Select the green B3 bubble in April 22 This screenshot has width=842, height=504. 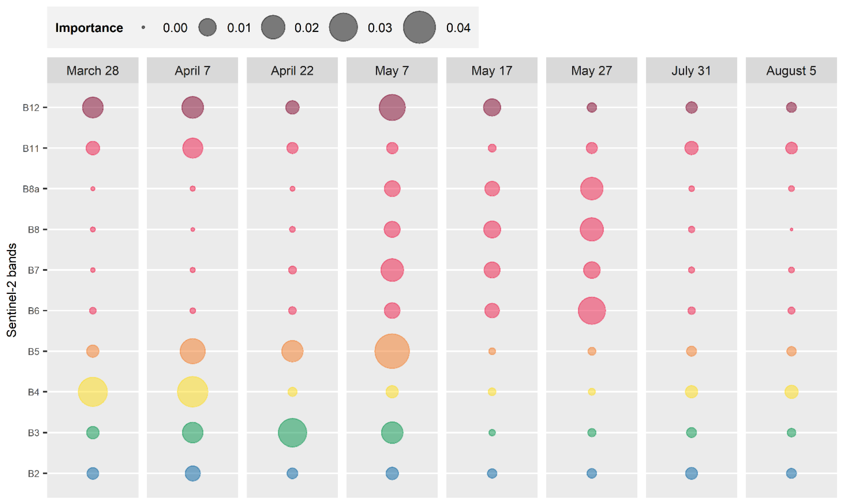(x=292, y=432)
